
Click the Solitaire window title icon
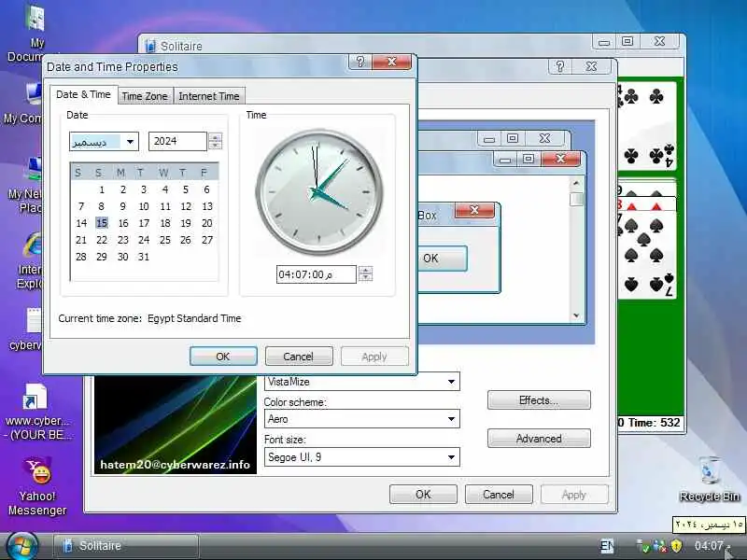pyautogui.click(x=150, y=46)
